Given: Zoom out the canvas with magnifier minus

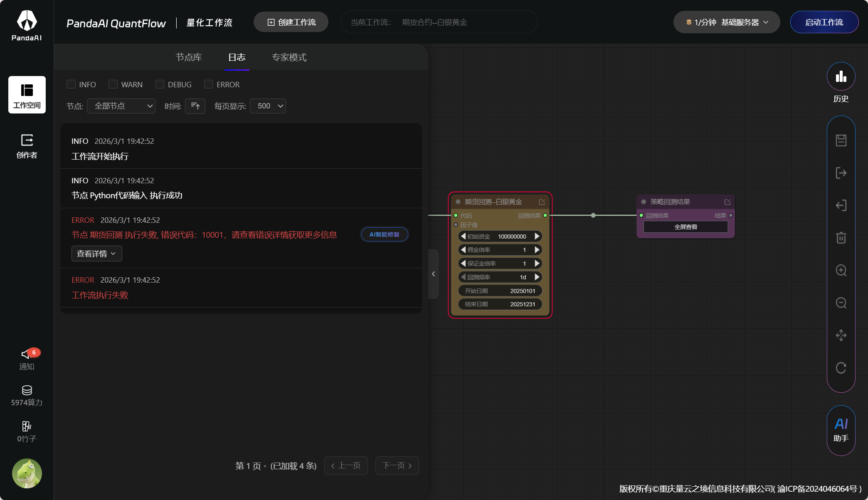Looking at the screenshot, I should [841, 303].
